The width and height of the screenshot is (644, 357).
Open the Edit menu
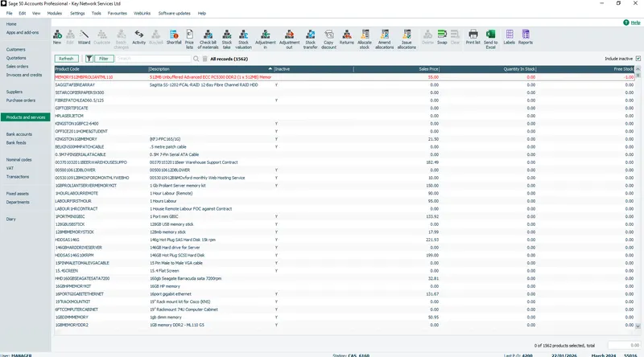pyautogui.click(x=23, y=13)
